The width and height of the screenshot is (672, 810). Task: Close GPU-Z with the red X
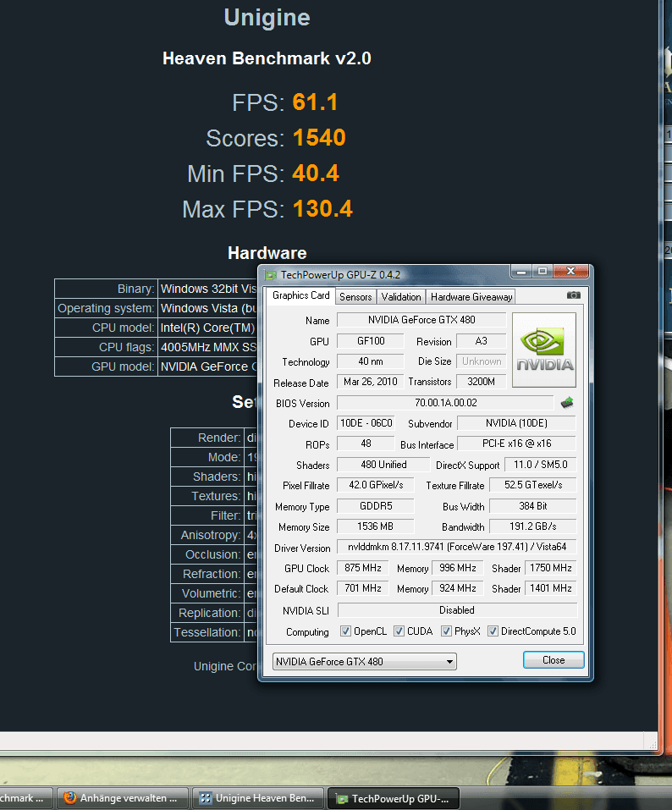click(570, 271)
